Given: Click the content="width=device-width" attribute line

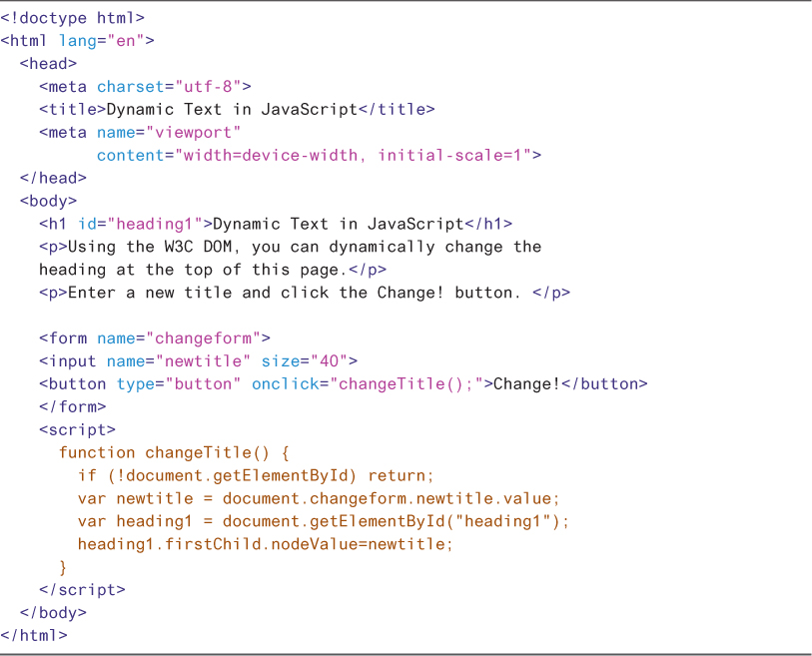Looking at the screenshot, I should pos(319,156).
